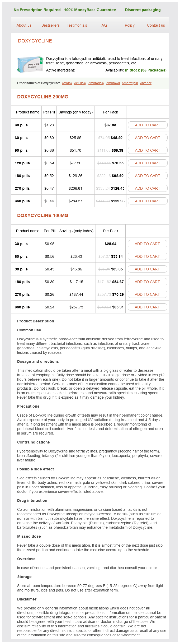Go to the Bestsellers page
This screenshot has height=644, width=180.
[50, 25]
